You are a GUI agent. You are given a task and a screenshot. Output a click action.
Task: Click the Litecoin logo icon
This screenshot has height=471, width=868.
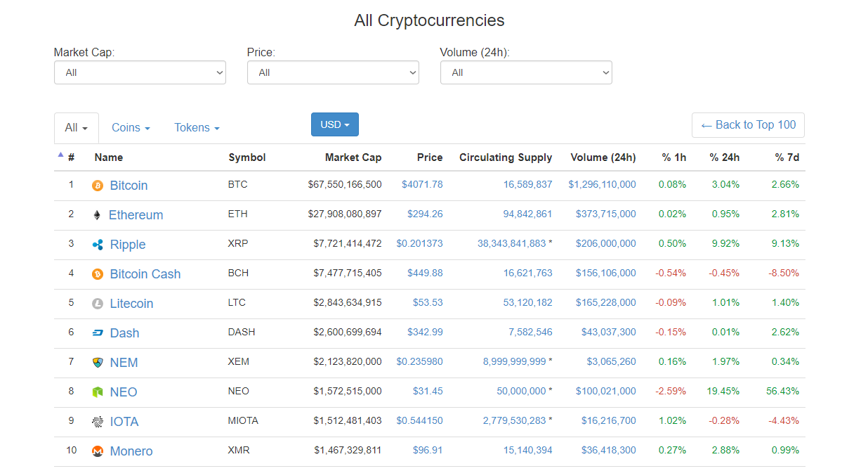click(x=98, y=304)
